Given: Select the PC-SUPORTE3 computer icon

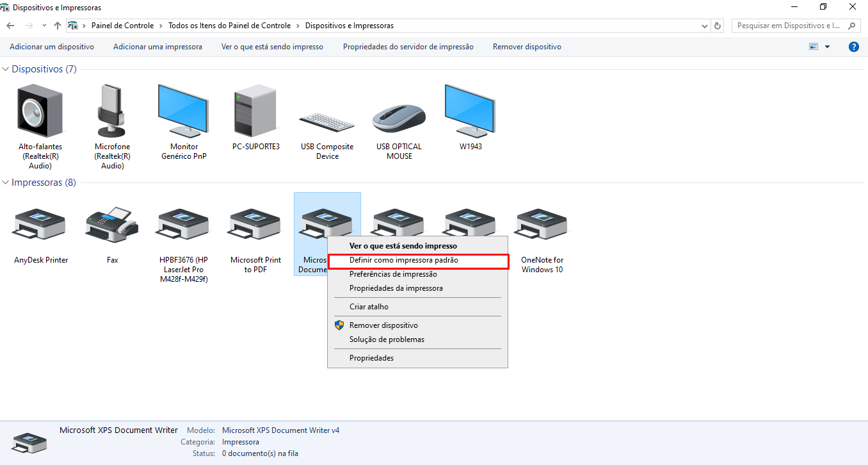Looking at the screenshot, I should [255, 111].
